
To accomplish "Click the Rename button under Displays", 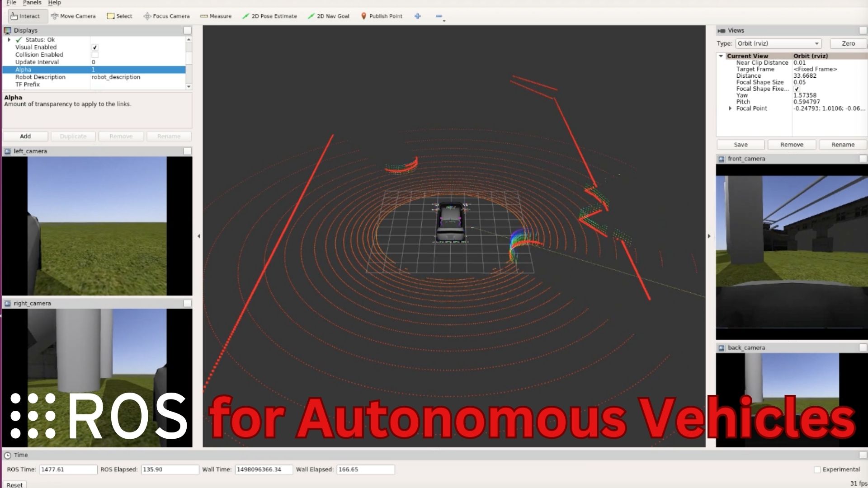I will coord(169,136).
